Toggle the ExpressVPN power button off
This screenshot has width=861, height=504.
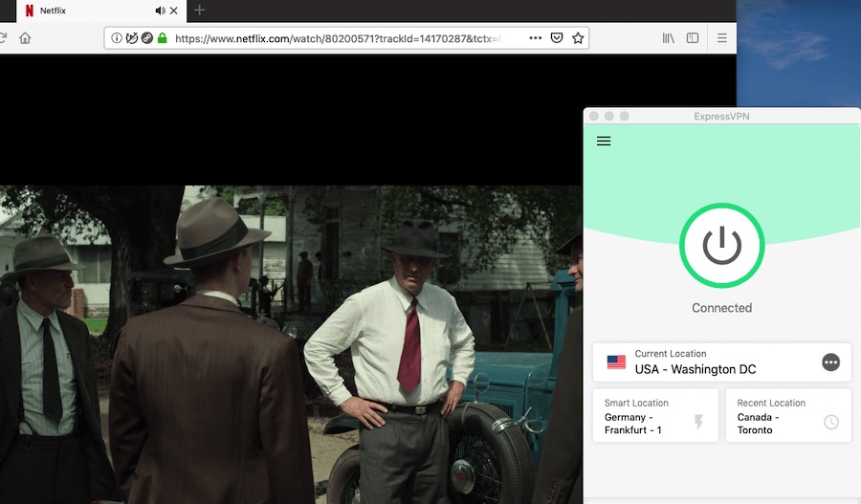point(721,246)
